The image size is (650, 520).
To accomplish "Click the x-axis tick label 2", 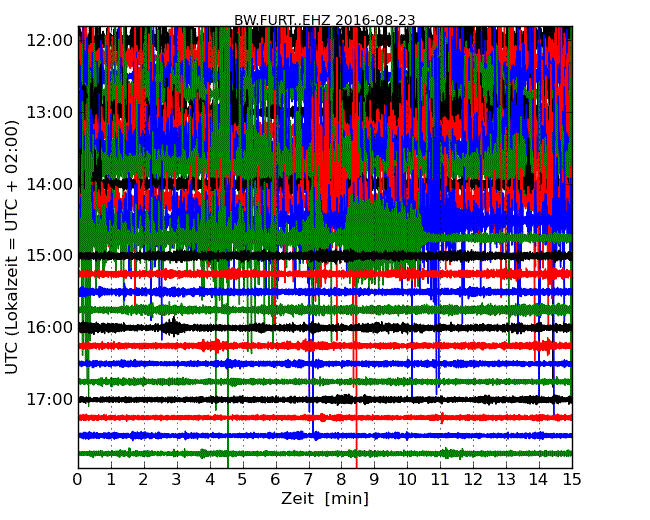I will click(144, 480).
